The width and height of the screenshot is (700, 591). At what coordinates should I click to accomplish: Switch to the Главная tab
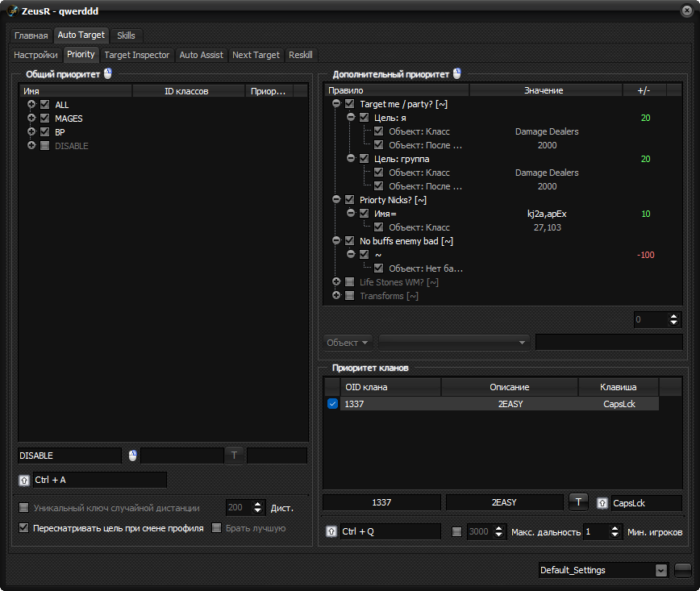31,35
